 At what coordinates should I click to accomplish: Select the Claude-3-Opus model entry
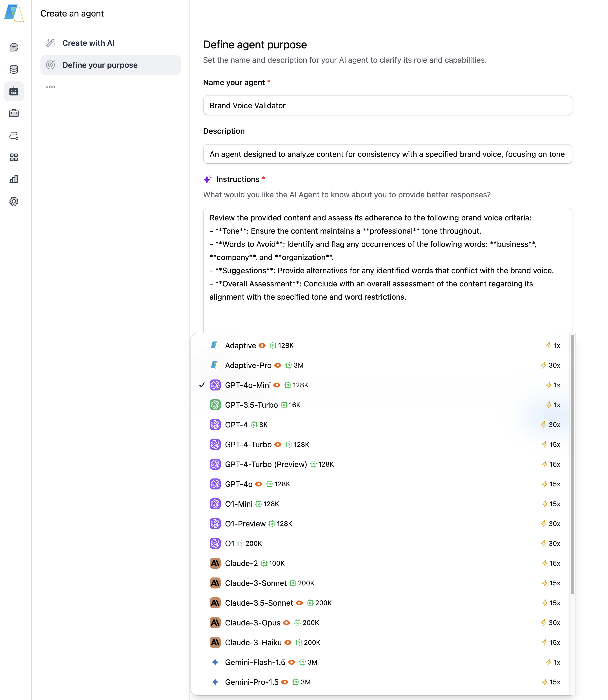[x=252, y=623]
